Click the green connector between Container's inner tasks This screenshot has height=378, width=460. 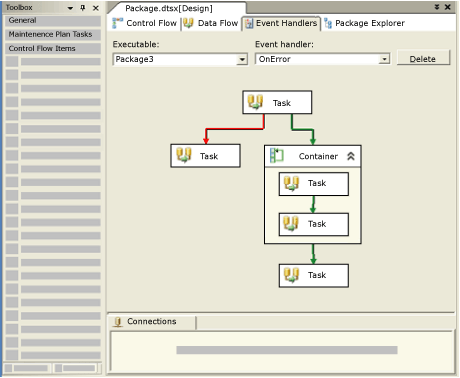click(x=313, y=204)
